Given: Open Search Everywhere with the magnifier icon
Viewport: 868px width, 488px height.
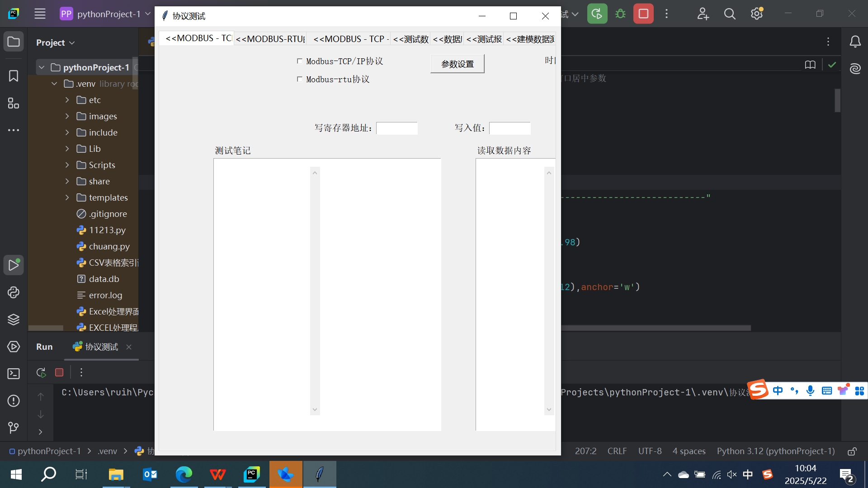Looking at the screenshot, I should 730,14.
